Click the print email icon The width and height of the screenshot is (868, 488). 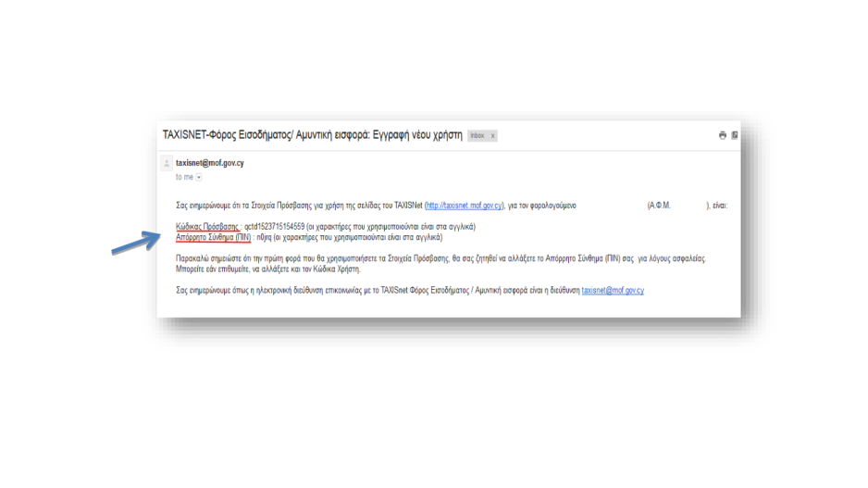[x=722, y=135]
